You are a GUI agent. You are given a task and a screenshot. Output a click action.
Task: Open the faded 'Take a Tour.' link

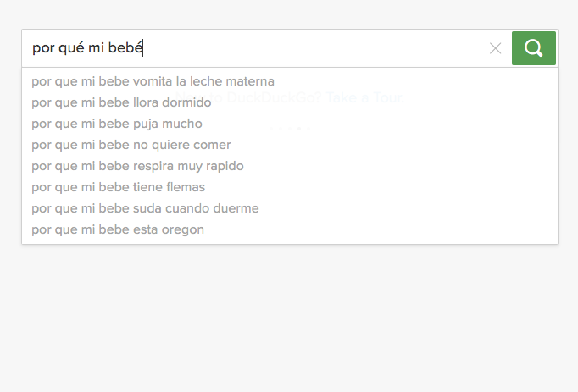(365, 97)
